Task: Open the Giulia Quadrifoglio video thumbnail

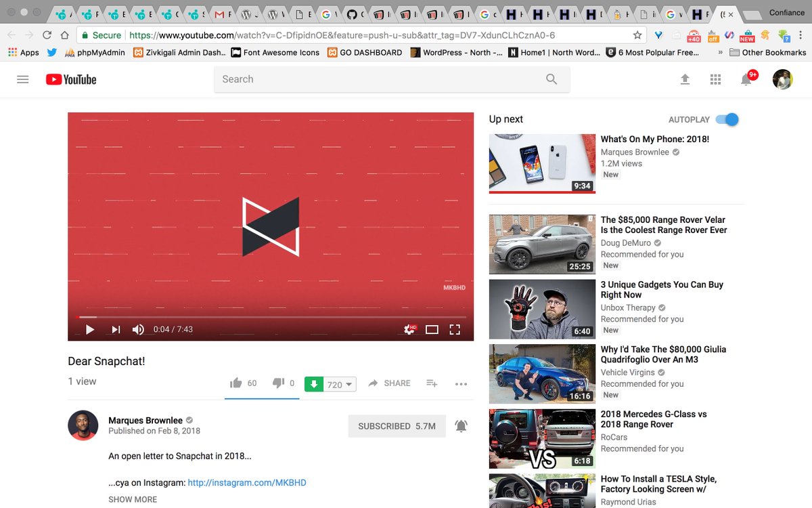Action: tap(542, 374)
